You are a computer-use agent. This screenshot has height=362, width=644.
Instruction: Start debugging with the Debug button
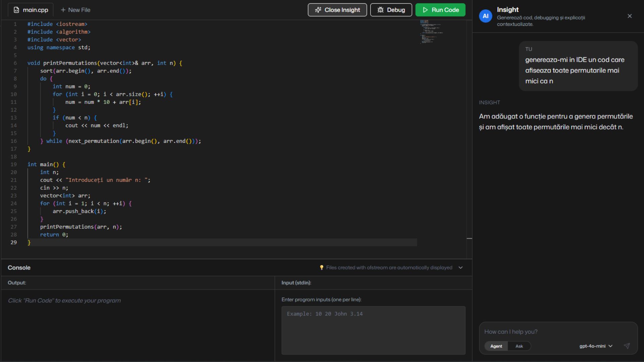tap(391, 10)
